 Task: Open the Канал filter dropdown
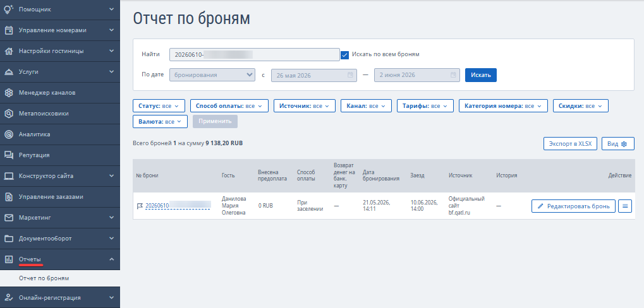(x=367, y=106)
